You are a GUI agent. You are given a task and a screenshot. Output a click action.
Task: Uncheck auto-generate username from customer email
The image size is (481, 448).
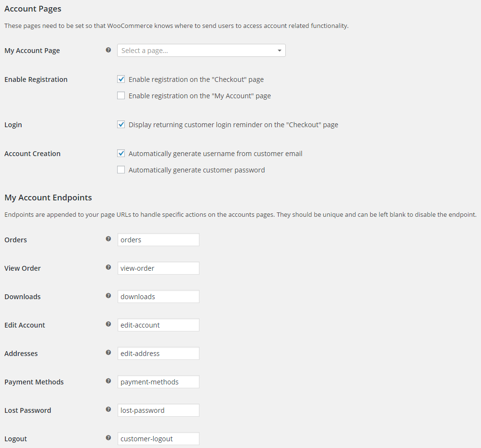[x=121, y=153]
